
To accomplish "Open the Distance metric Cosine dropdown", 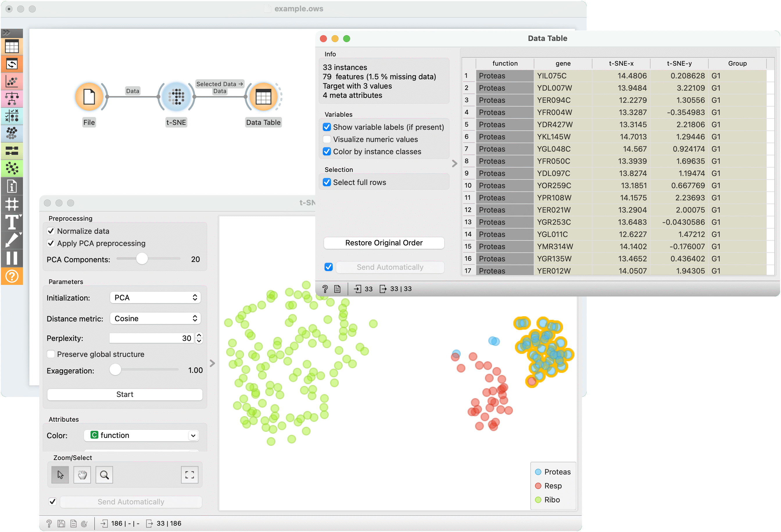I will point(155,318).
